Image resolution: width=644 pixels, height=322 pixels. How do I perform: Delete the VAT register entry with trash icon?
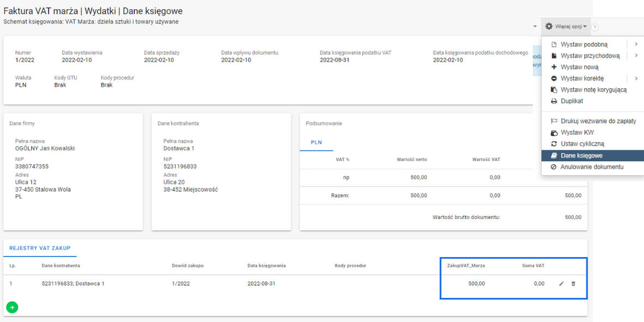tap(573, 283)
